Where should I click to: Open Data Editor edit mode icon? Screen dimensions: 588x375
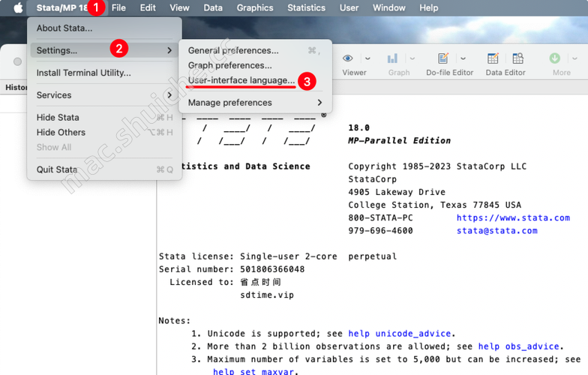[x=493, y=58]
